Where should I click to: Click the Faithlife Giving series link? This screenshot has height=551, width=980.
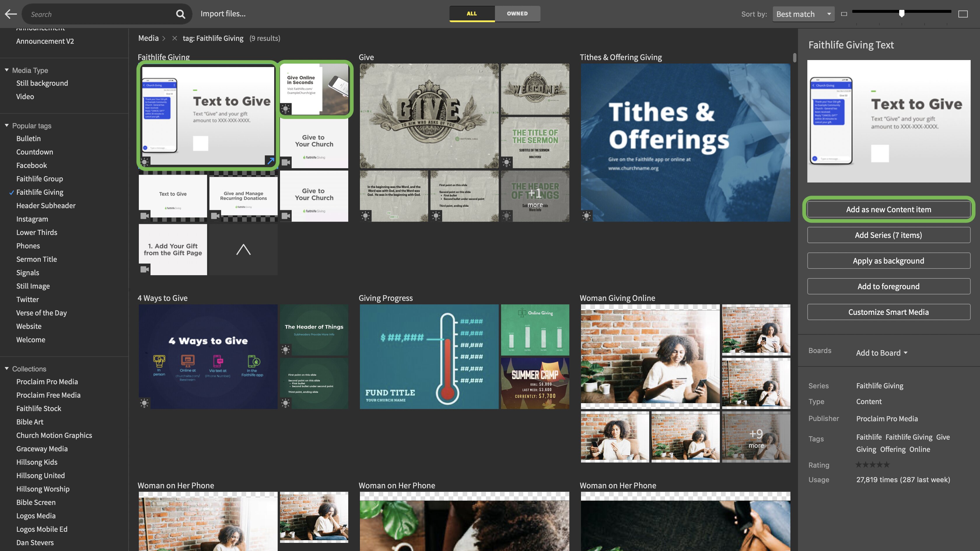coord(880,386)
